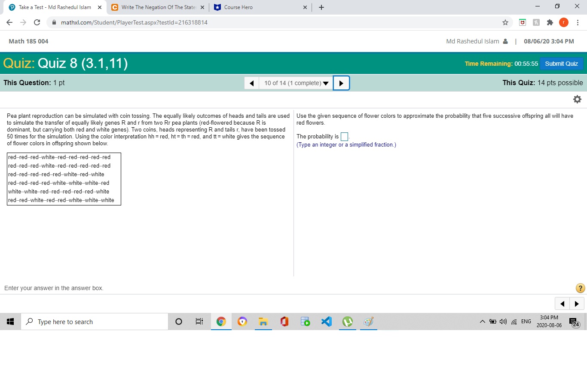Click the speaker volume icon in system tray
This screenshot has height=392, width=587.
[x=503, y=321]
